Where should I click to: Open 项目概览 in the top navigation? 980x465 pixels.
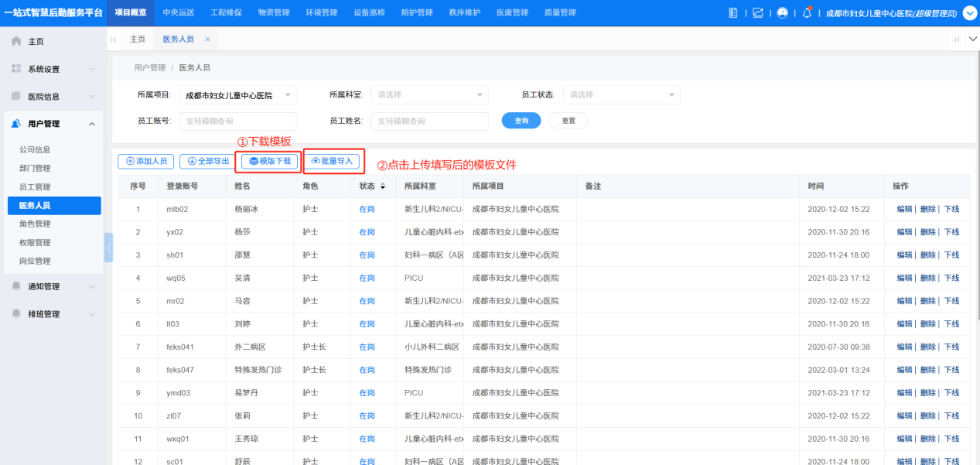tap(130, 12)
